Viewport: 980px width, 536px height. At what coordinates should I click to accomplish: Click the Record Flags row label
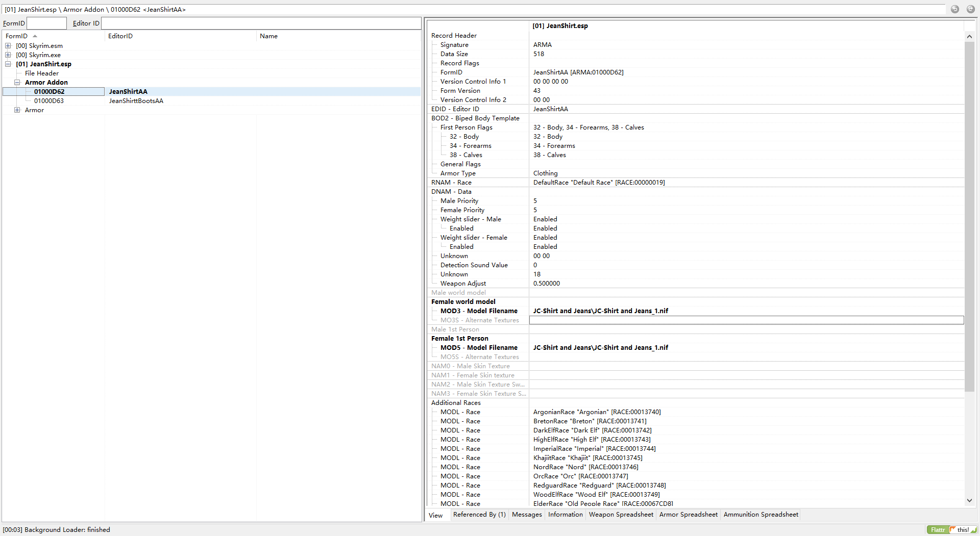tap(460, 63)
